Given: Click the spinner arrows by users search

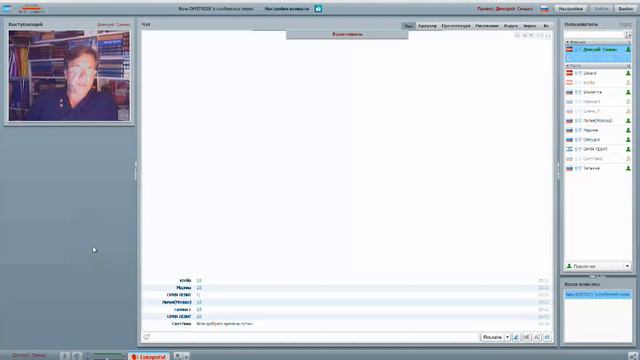Looking at the screenshot, I should [x=628, y=35].
